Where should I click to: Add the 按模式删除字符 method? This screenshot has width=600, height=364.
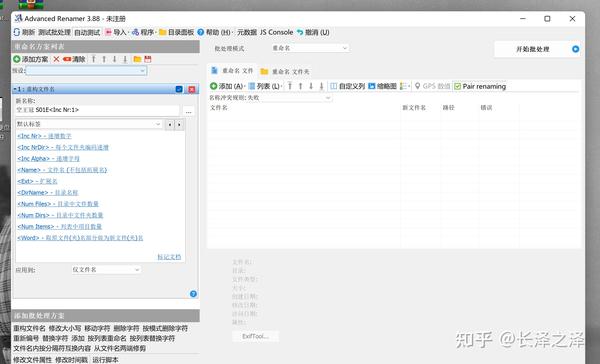tap(165, 328)
